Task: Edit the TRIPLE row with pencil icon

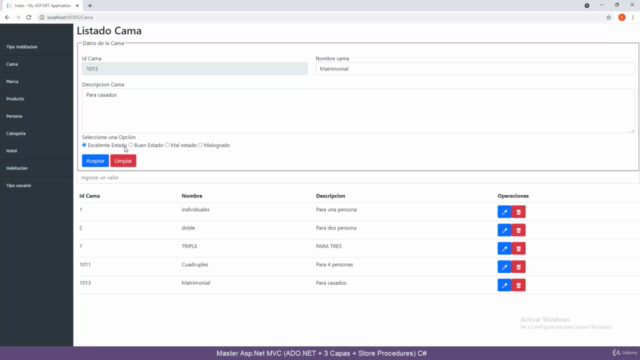Action: [x=504, y=249]
